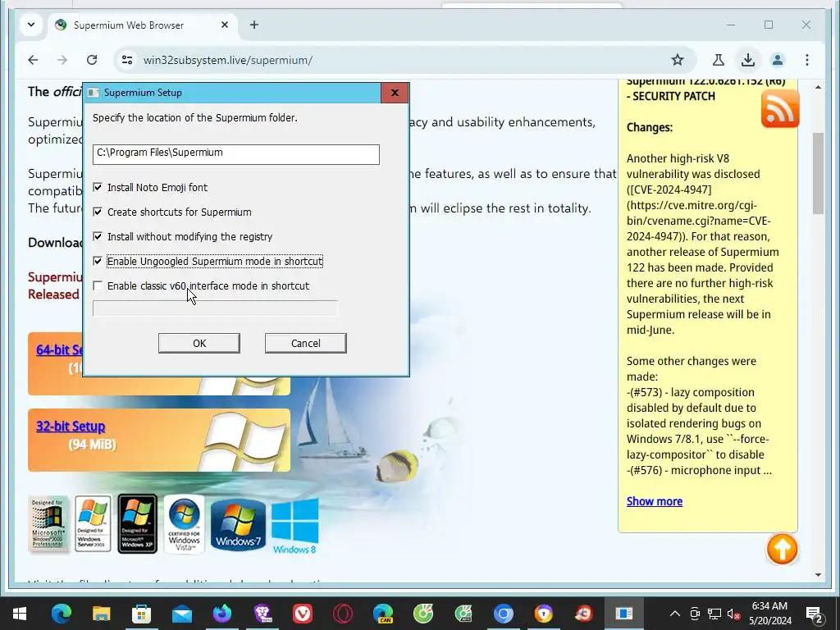Open File Explorer from taskbar

pyautogui.click(x=101, y=614)
